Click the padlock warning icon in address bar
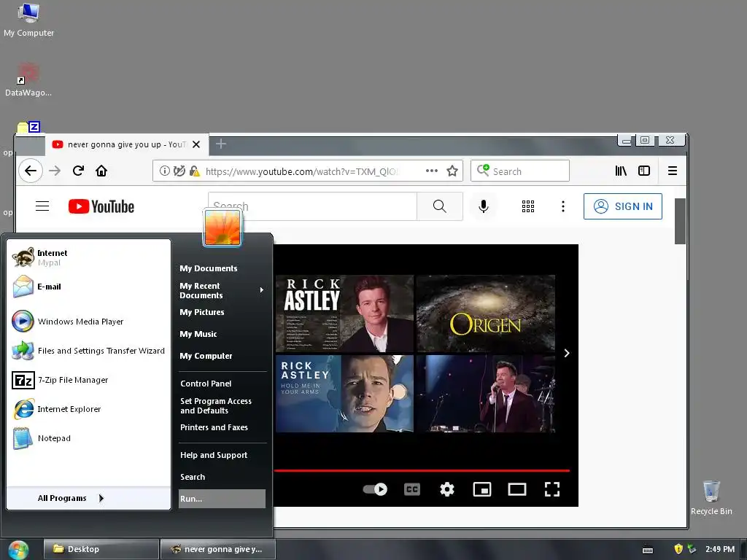 [x=194, y=171]
